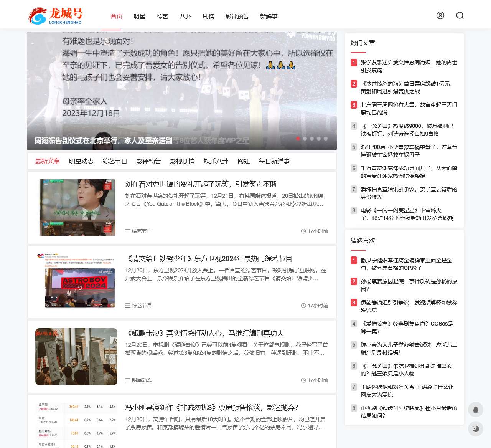Open 剧情 in top navigation
This screenshot has height=448, width=491.
[x=208, y=17]
